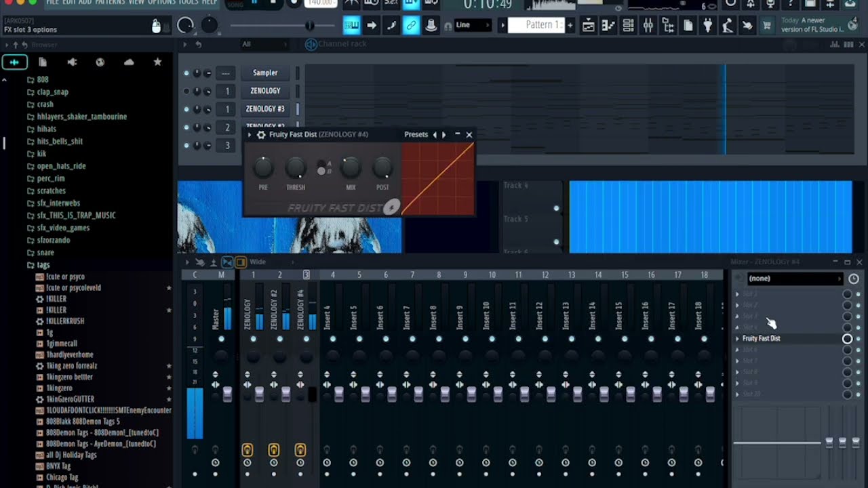Image resolution: width=868 pixels, height=488 pixels.
Task: Open the copy/duplicate pages toolbar icon
Action: pos(688,26)
